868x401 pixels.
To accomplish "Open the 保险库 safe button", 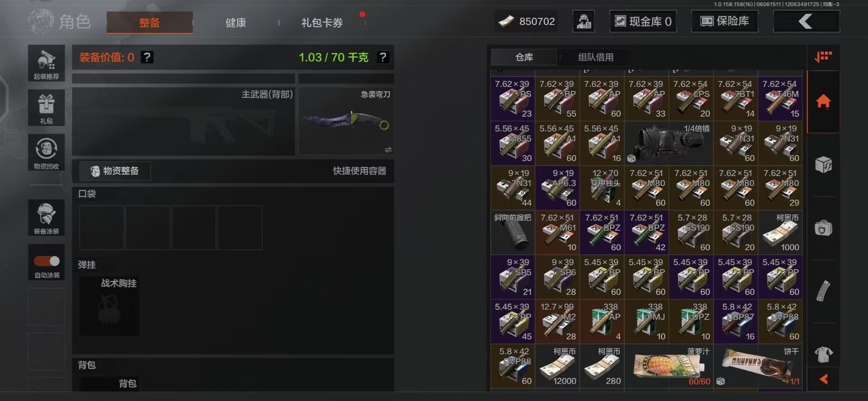I will coord(725,21).
